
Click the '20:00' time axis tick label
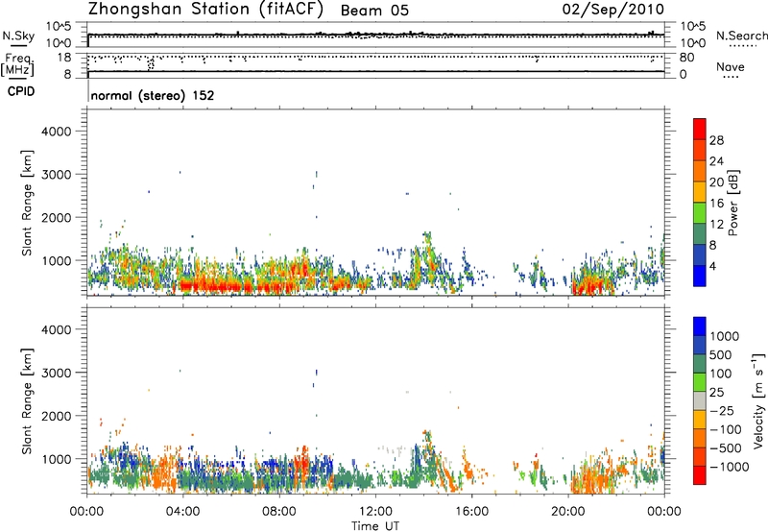568,512
